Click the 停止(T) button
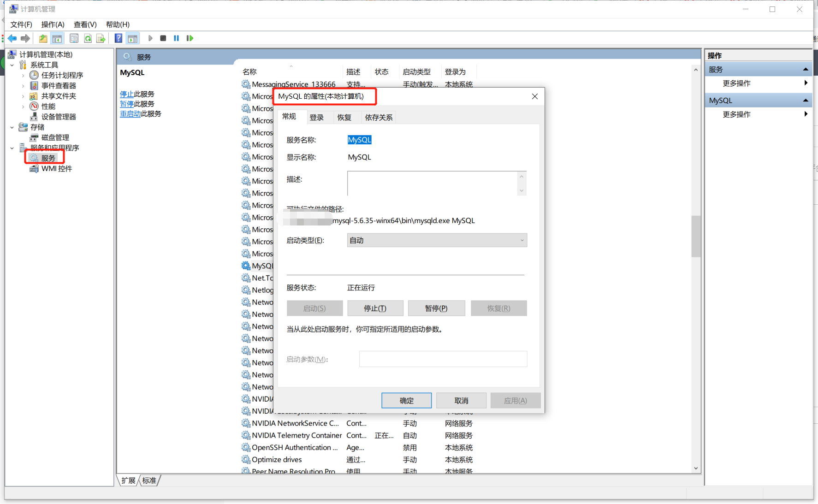This screenshot has height=504, width=818. coord(375,308)
